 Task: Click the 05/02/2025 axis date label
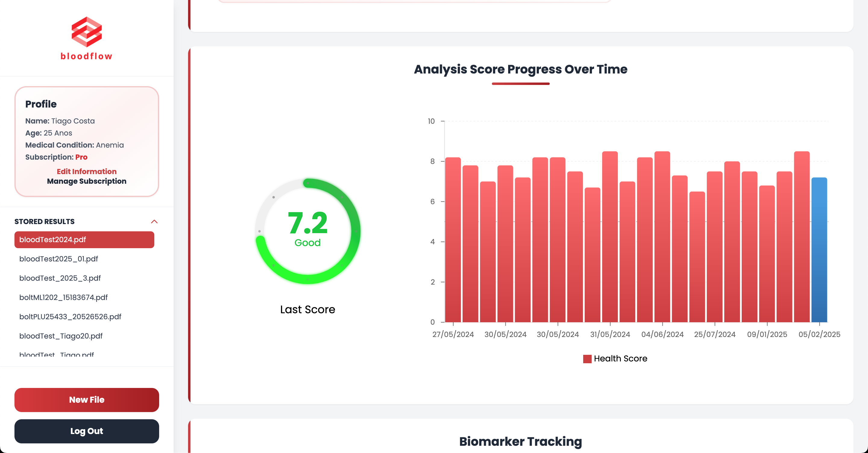(x=819, y=334)
